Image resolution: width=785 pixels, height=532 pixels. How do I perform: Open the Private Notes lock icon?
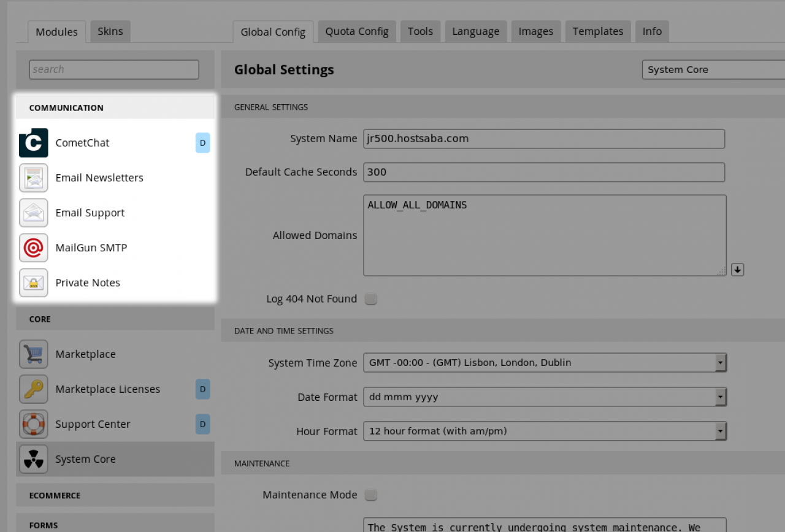pos(33,283)
